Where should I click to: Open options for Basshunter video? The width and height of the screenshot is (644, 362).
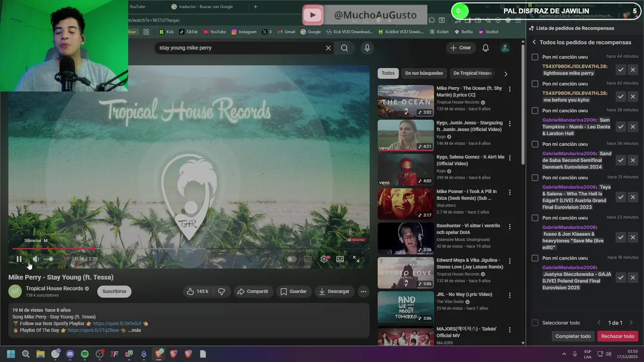510,227
